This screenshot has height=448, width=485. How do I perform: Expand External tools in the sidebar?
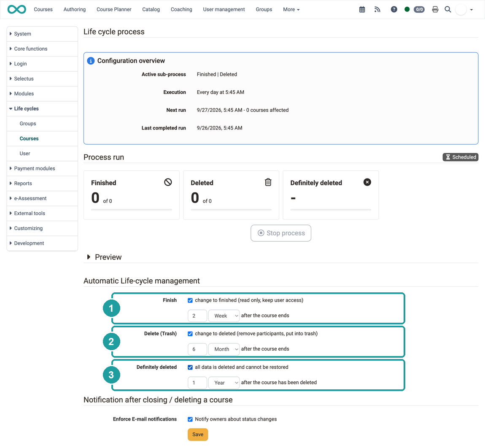click(x=42, y=213)
